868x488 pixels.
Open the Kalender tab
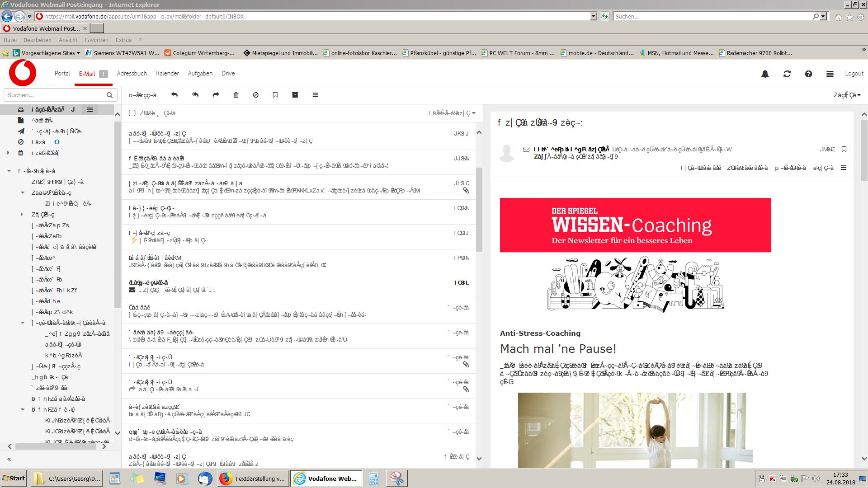pyautogui.click(x=167, y=73)
